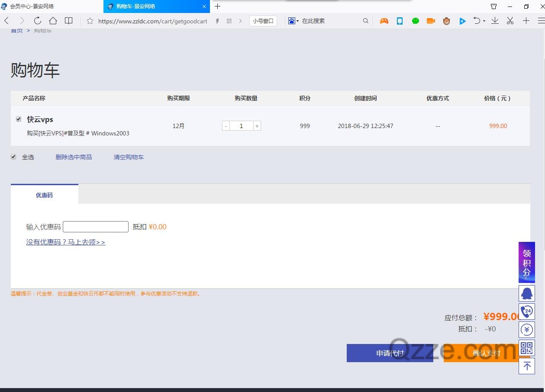Go back with the browser back arrow
This screenshot has height=392, width=545.
[6, 21]
